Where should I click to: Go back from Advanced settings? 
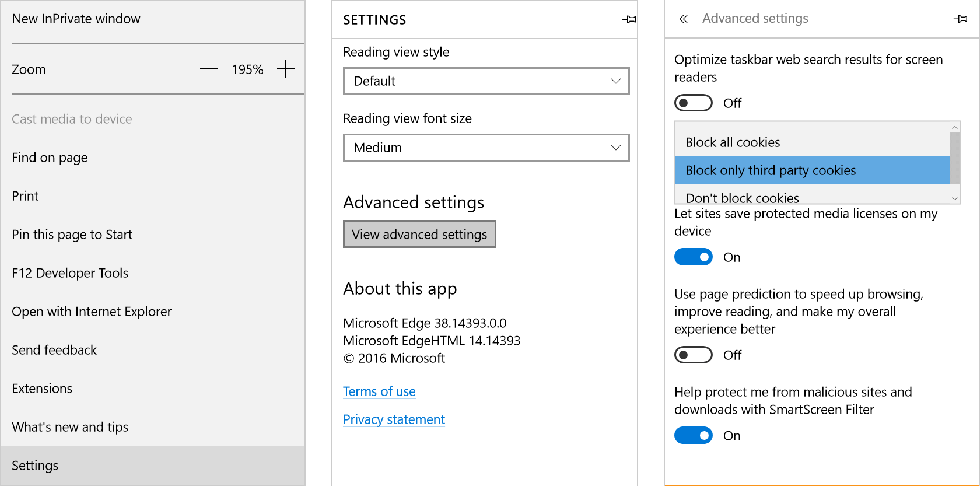coord(684,19)
